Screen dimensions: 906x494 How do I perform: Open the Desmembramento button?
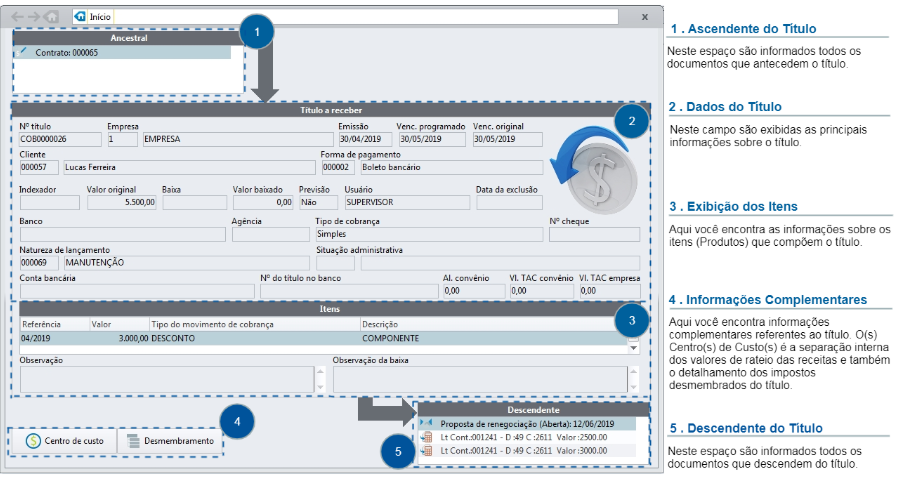click(170, 441)
